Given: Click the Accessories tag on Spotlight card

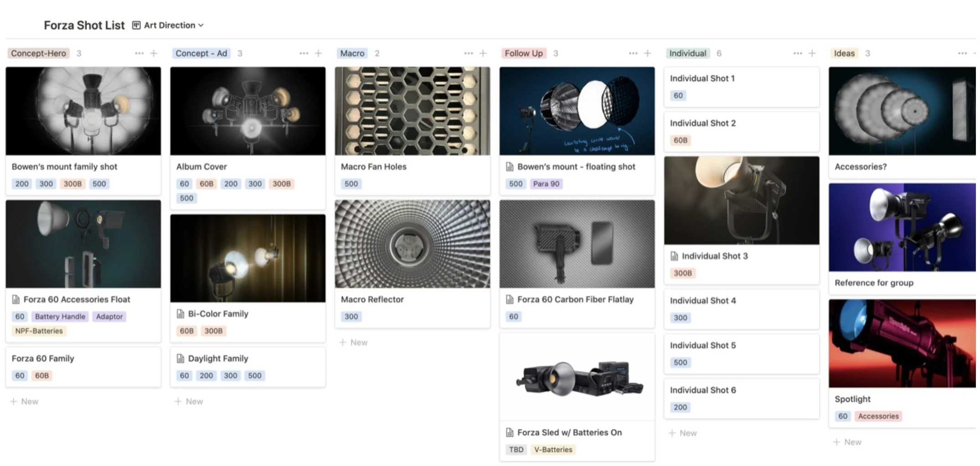Looking at the screenshot, I should [x=878, y=416].
